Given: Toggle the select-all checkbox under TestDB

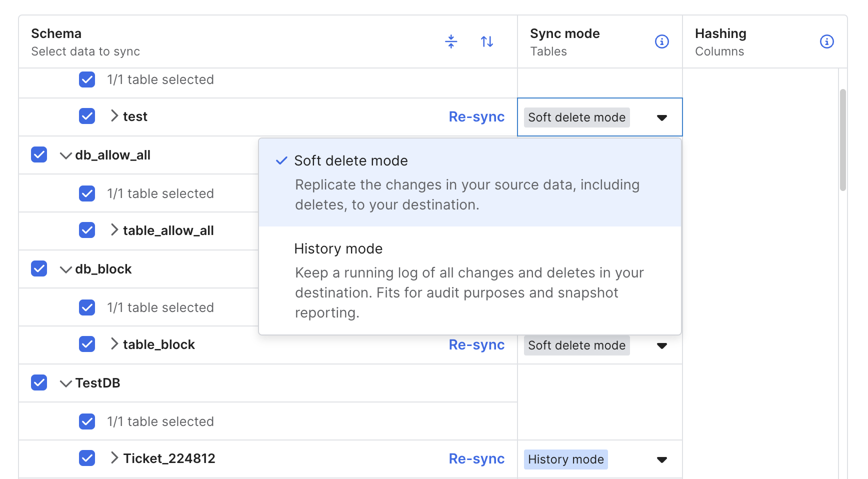Looking at the screenshot, I should coord(87,421).
